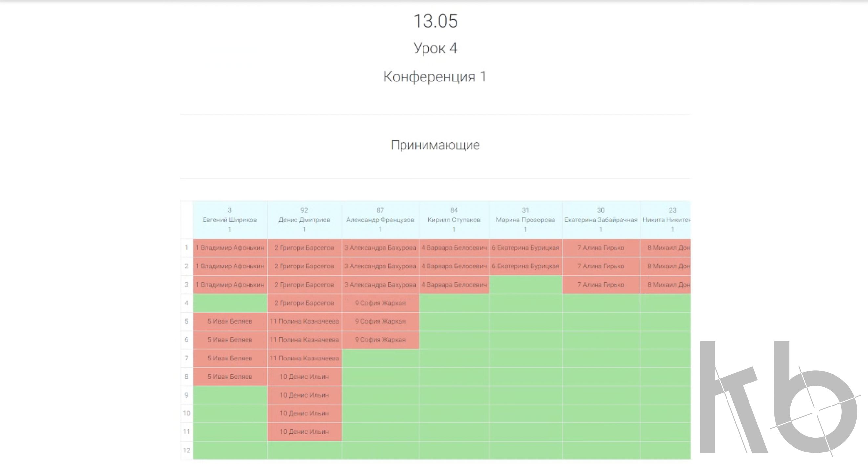The width and height of the screenshot is (868, 464).
Task: Select the Александр Французов header cell
Action: pos(380,220)
